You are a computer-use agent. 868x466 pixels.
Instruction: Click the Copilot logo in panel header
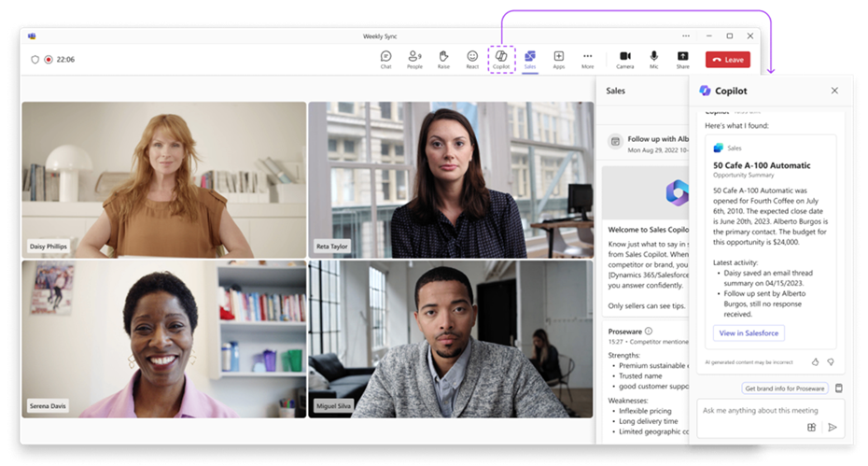[x=705, y=91]
